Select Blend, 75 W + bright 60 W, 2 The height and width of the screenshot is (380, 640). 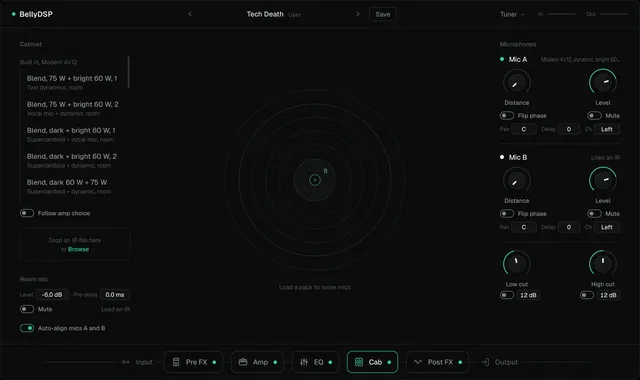[x=74, y=109]
